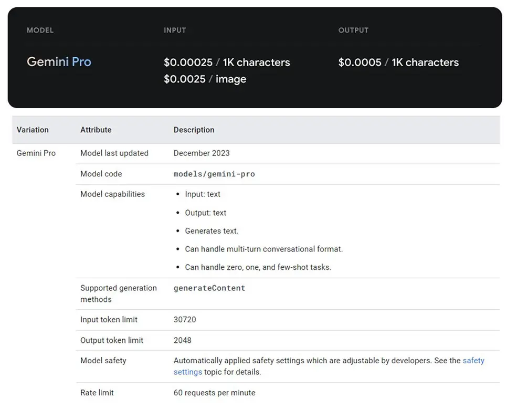Click the '30720' token limit value
The width and height of the screenshot is (507, 420).
tap(185, 319)
